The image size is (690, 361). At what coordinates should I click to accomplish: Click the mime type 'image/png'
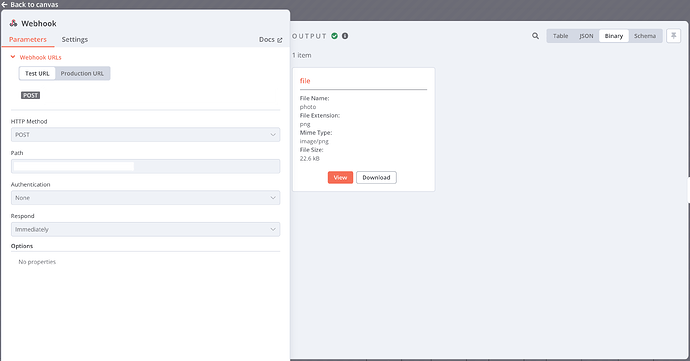tap(314, 141)
